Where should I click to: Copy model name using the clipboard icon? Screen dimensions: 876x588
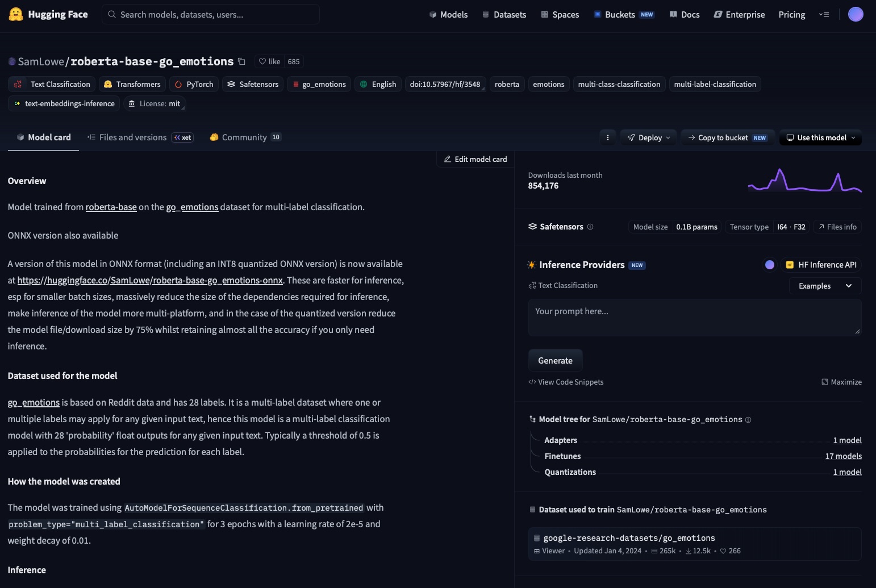pyautogui.click(x=241, y=61)
